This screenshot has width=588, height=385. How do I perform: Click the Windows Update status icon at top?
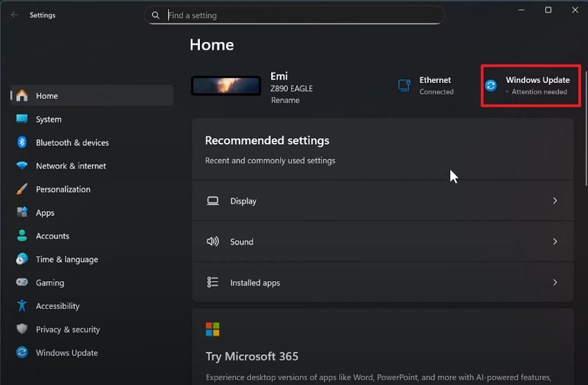[x=491, y=86]
